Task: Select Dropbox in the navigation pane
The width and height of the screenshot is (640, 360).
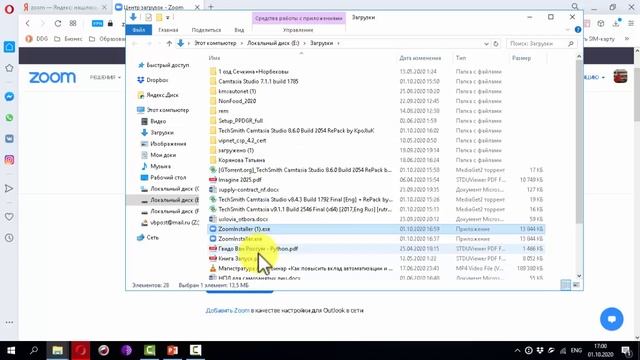Action: pyautogui.click(x=153, y=80)
